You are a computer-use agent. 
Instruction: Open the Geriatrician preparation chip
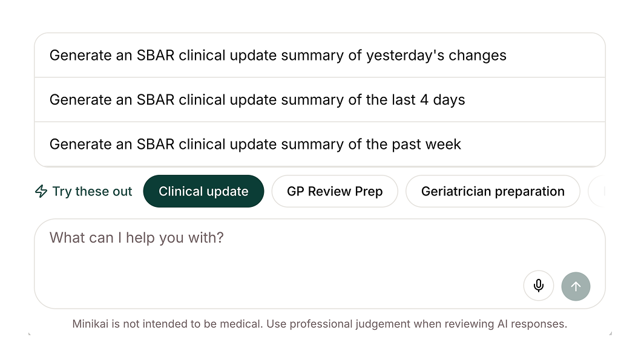coord(493,192)
